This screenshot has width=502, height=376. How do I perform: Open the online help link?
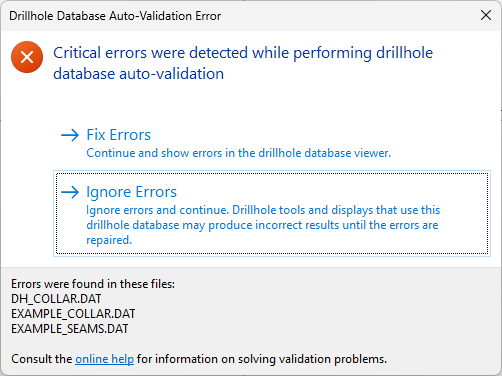pyautogui.click(x=104, y=359)
